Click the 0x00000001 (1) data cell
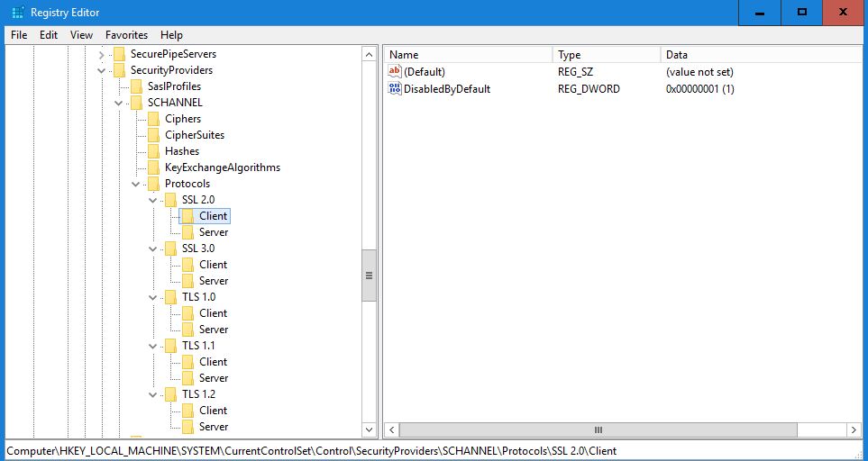The width and height of the screenshot is (868, 461). (699, 89)
